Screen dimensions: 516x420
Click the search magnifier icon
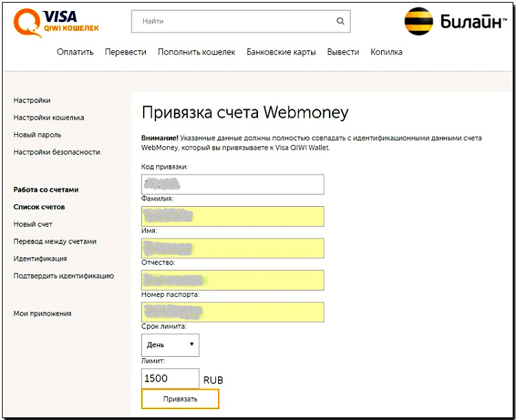click(341, 21)
